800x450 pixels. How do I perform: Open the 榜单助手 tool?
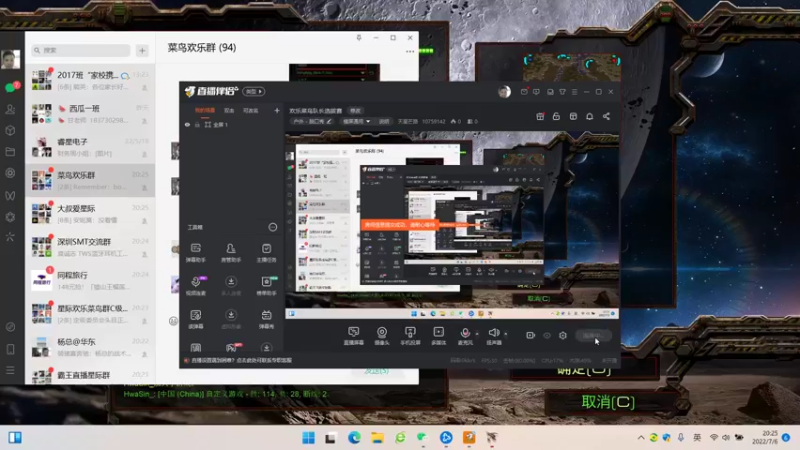[x=266, y=286]
